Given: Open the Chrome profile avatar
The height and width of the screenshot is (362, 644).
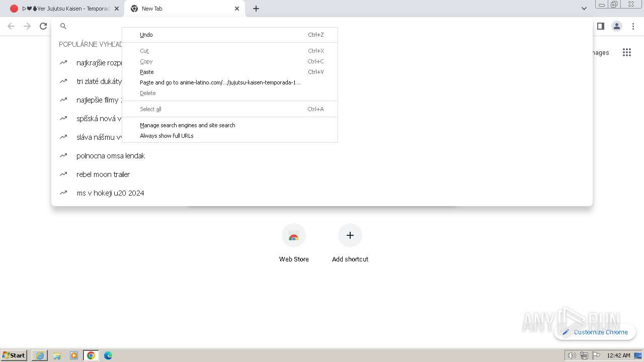Looking at the screenshot, I should (616, 26).
